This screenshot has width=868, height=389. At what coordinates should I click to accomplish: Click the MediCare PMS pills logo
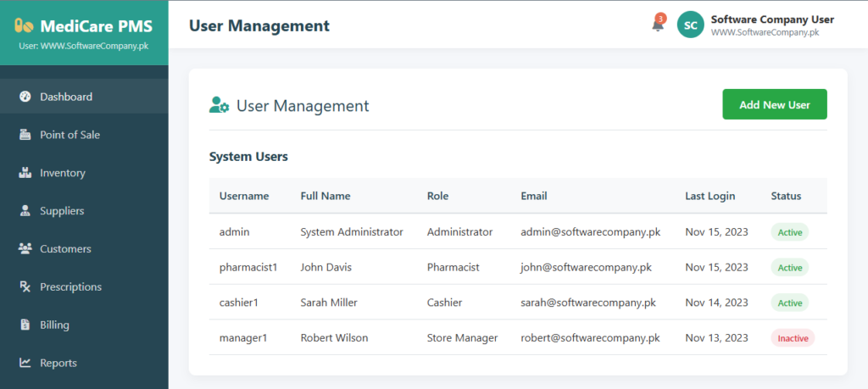25,25
